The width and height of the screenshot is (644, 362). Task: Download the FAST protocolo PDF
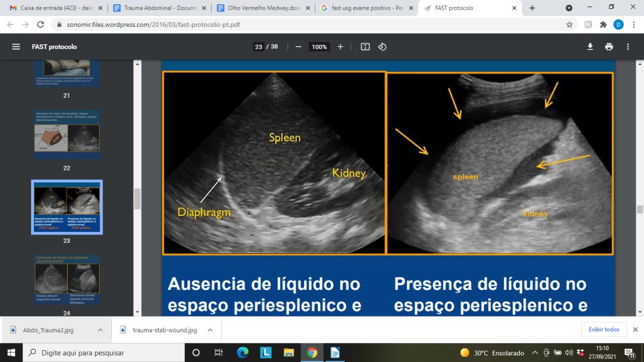click(x=590, y=47)
